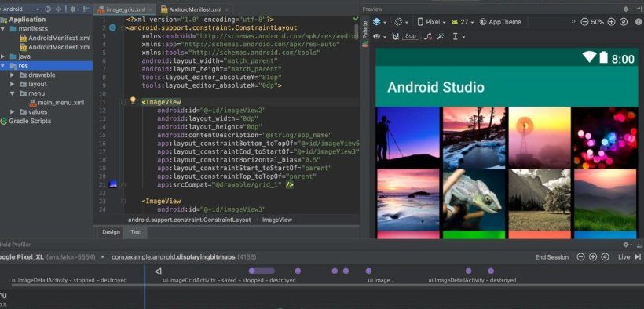644x309 pixels.
Task: Switch to the Design view tab
Action: click(112, 232)
